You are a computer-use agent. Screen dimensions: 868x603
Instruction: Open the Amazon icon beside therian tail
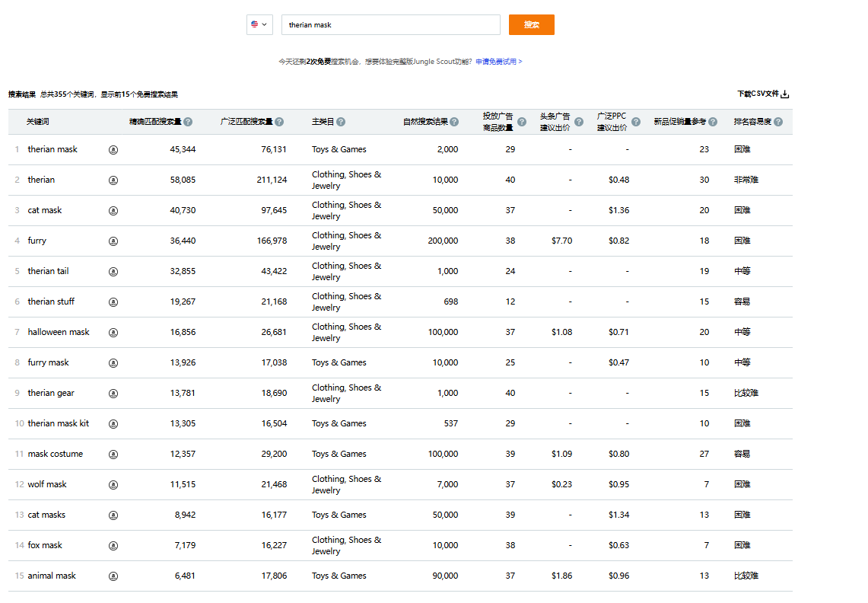click(x=113, y=272)
